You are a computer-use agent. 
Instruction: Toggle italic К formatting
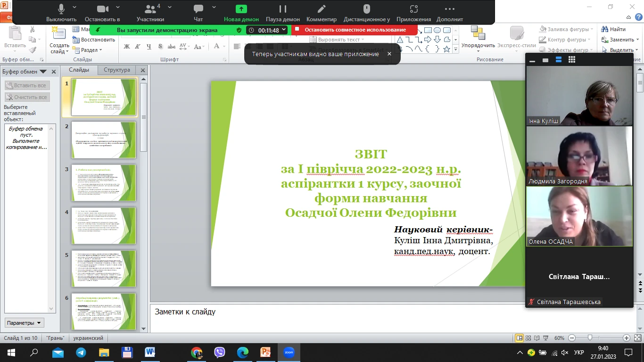point(138,46)
